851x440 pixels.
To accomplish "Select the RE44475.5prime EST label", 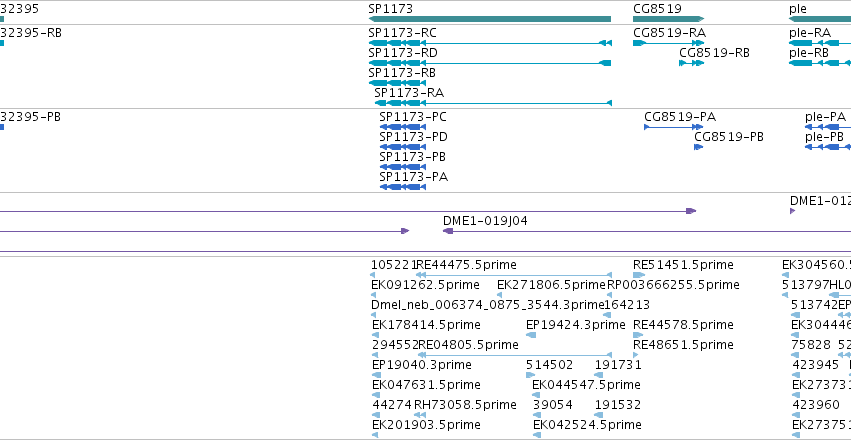I will [x=466, y=265].
